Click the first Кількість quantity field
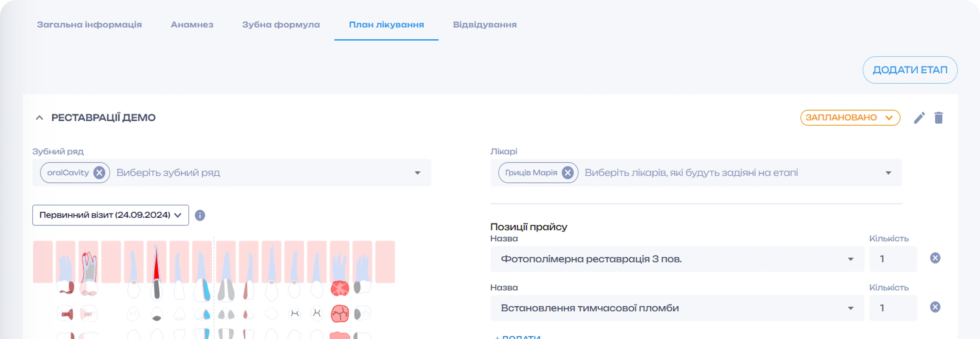Screen dimensions: 980x339 (893, 258)
